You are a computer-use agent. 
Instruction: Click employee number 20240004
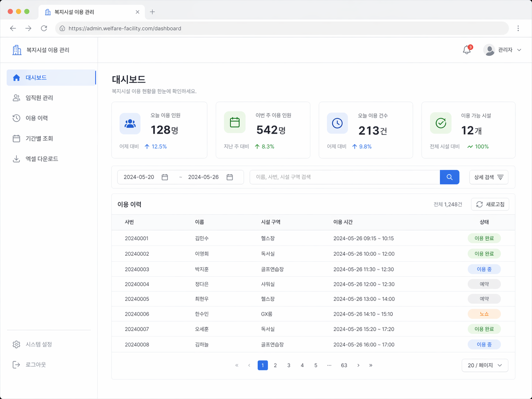(137, 284)
